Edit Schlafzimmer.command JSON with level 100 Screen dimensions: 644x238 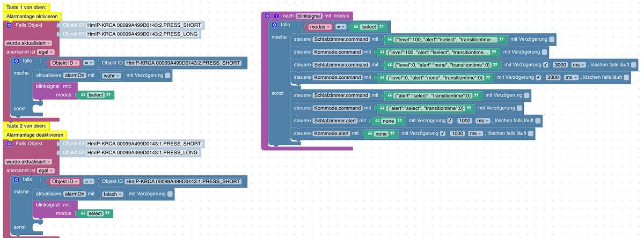446,39
